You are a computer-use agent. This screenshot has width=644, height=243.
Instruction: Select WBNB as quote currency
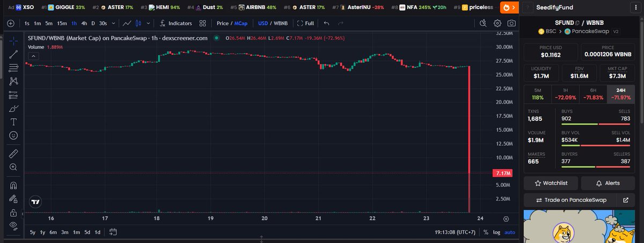point(281,24)
